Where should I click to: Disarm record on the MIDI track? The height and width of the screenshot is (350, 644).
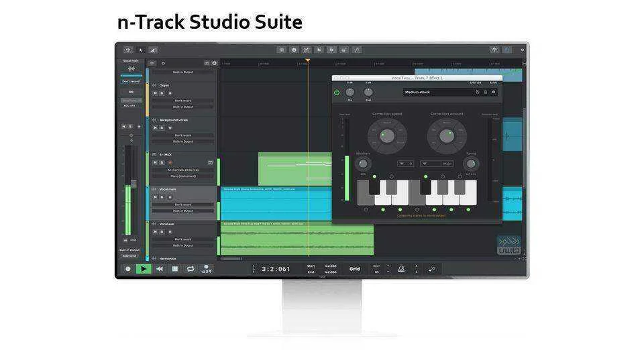pyautogui.click(x=170, y=162)
